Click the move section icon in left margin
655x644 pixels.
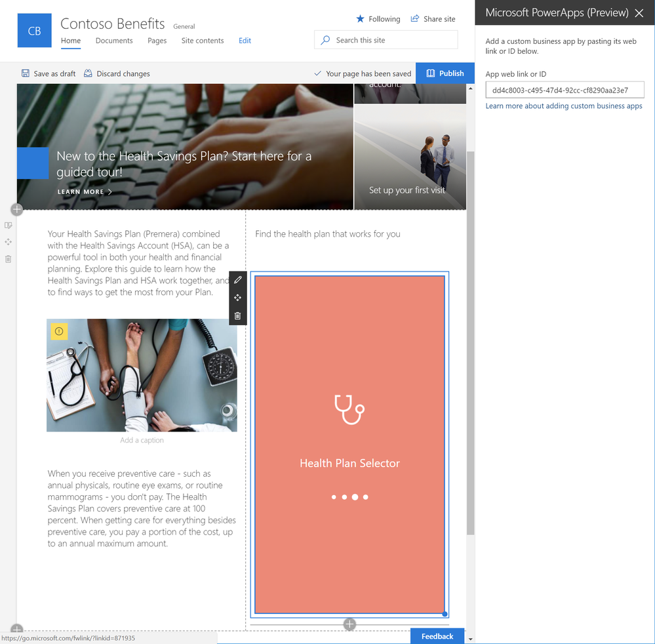[8, 242]
